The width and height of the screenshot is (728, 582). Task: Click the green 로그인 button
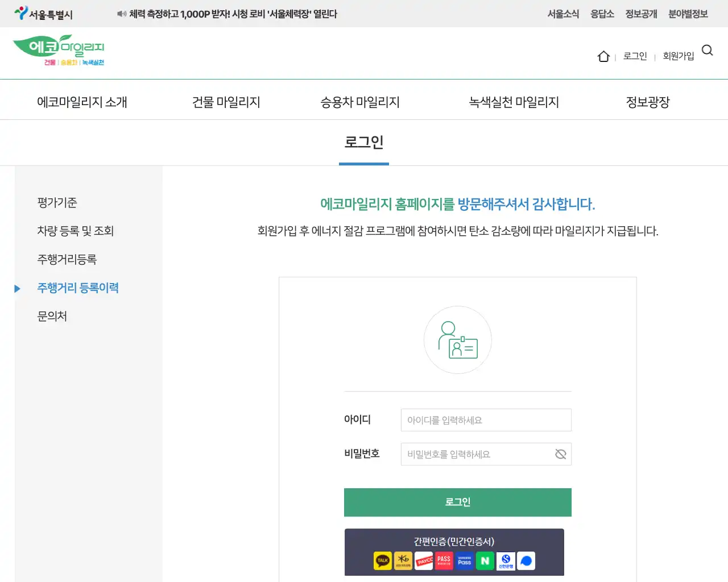(x=458, y=502)
